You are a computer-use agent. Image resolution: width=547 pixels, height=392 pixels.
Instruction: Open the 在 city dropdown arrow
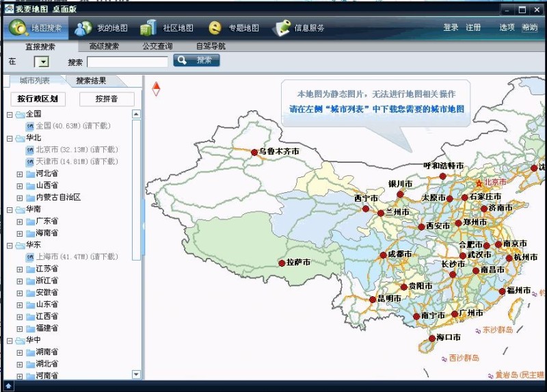click(43, 62)
